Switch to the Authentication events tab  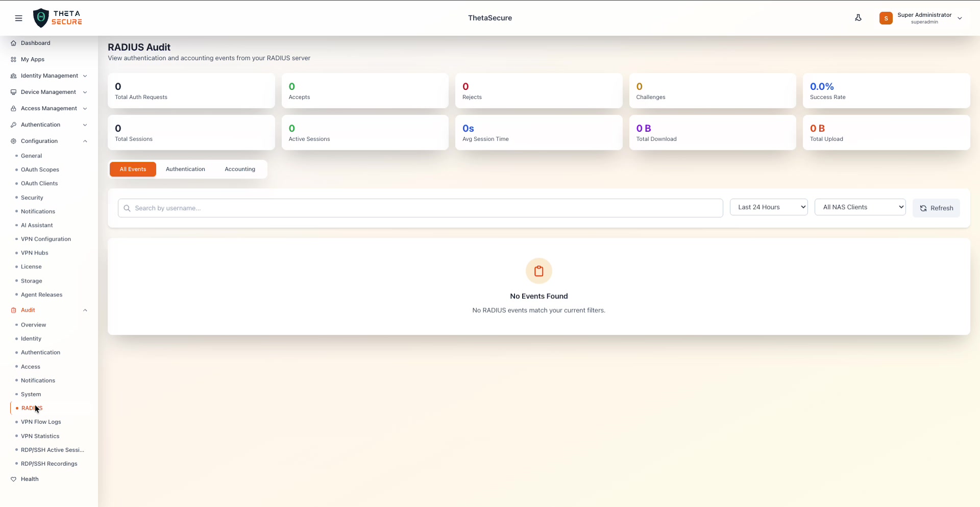coord(185,169)
